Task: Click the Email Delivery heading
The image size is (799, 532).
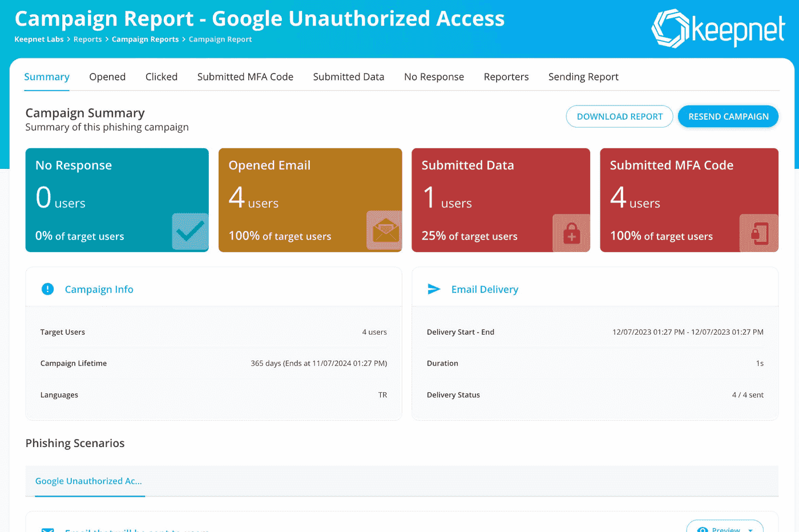Action: pyautogui.click(x=485, y=289)
